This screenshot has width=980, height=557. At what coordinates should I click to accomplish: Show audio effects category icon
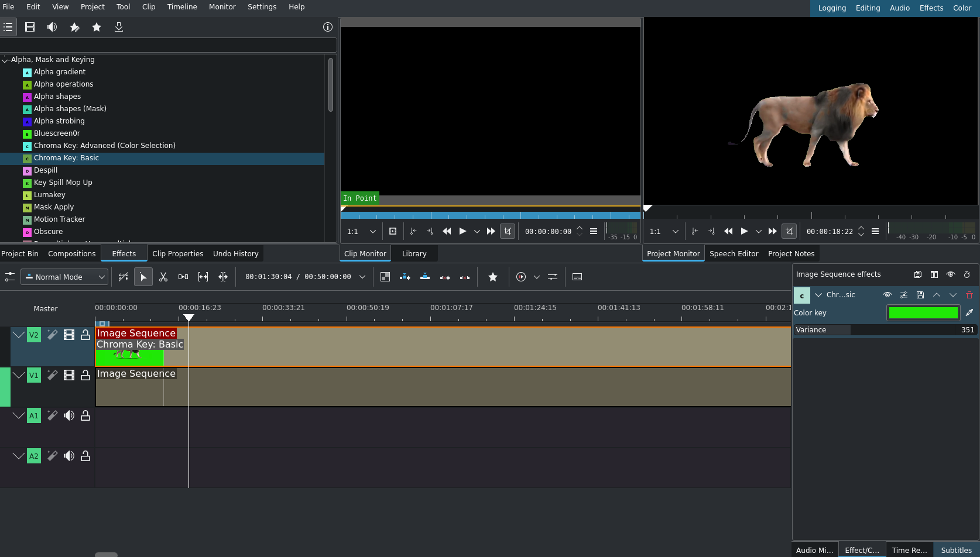52,27
